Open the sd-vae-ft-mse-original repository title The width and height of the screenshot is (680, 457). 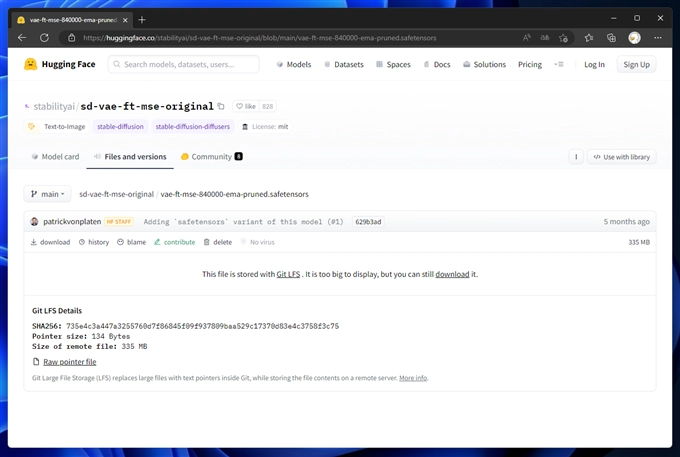[147, 106]
